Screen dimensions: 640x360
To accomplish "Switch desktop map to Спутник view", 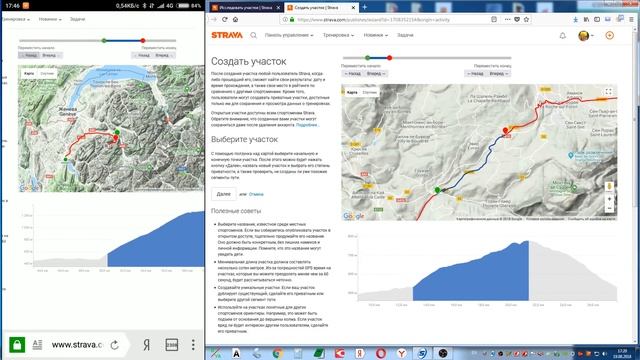I will (x=369, y=92).
